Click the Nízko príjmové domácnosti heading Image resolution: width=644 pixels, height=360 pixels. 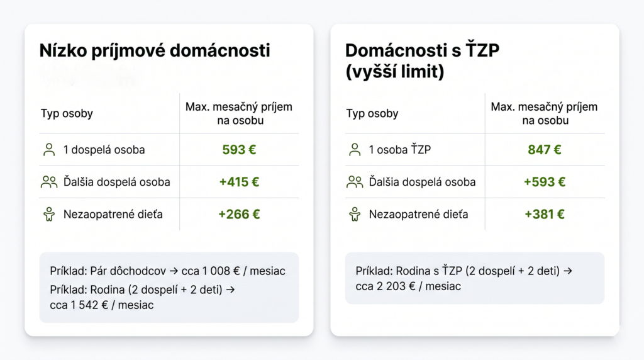(154, 51)
